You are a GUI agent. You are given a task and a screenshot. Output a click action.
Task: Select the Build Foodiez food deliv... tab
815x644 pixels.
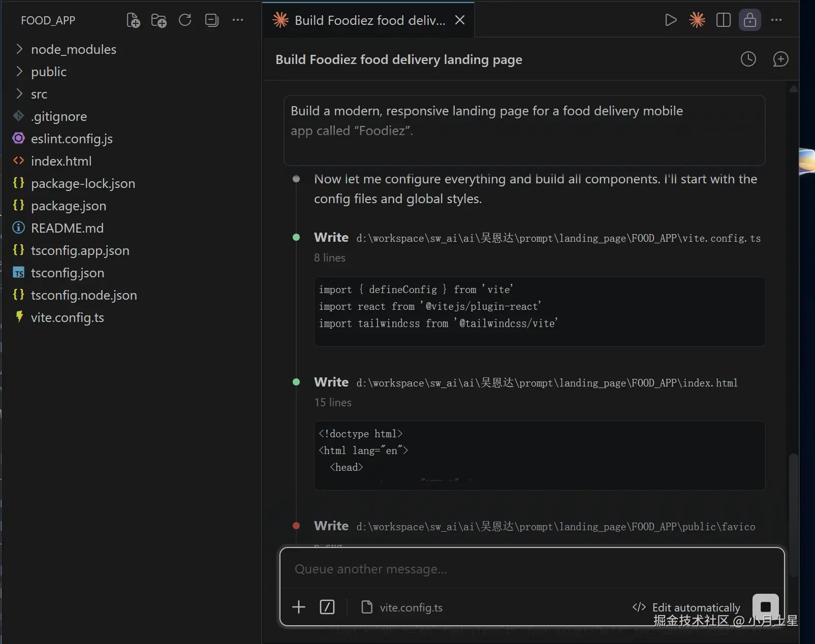tap(368, 20)
